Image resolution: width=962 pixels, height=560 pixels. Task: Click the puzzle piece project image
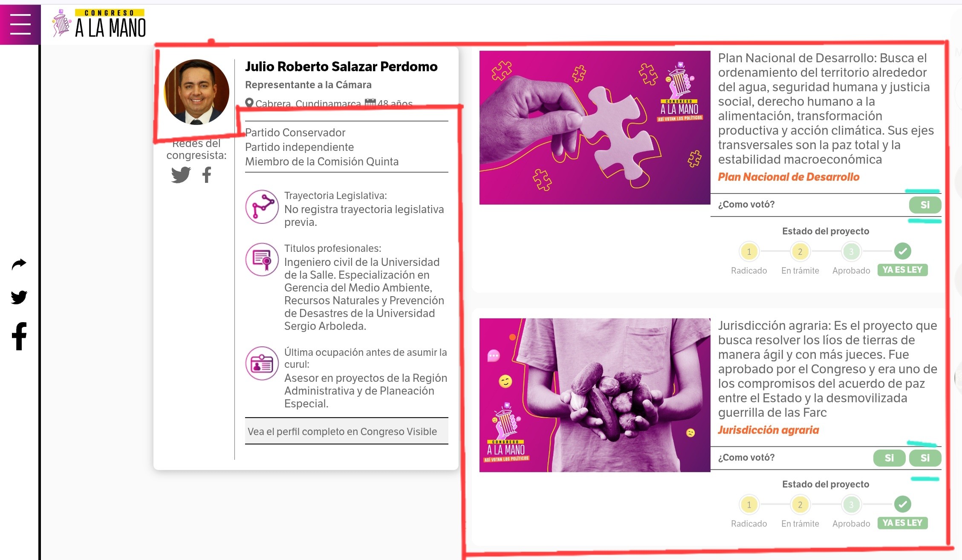(594, 128)
